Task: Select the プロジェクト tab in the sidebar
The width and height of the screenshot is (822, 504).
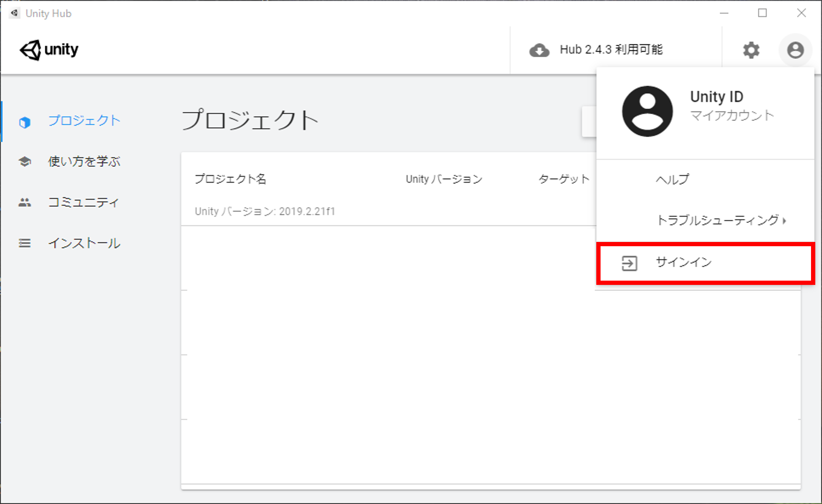Action: click(84, 121)
